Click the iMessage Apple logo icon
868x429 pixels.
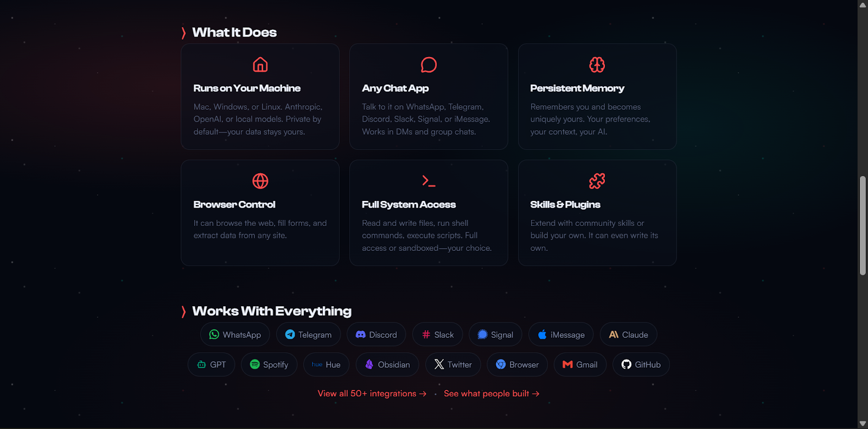click(542, 334)
